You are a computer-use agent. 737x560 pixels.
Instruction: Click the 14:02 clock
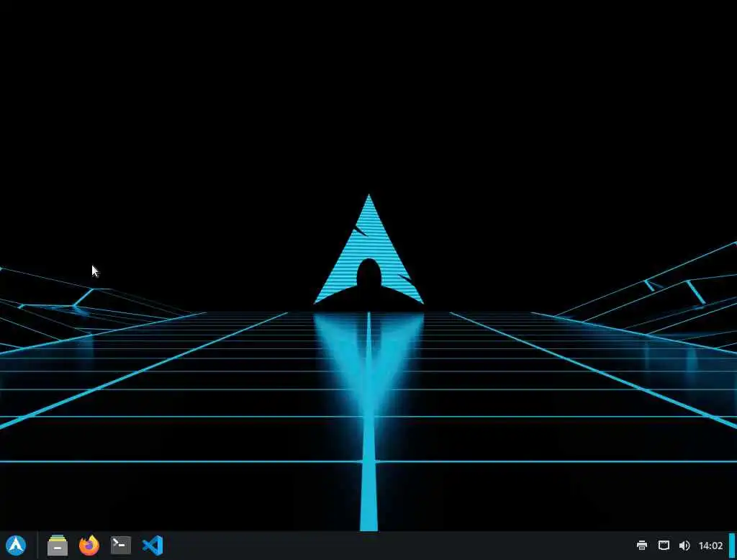pos(710,546)
